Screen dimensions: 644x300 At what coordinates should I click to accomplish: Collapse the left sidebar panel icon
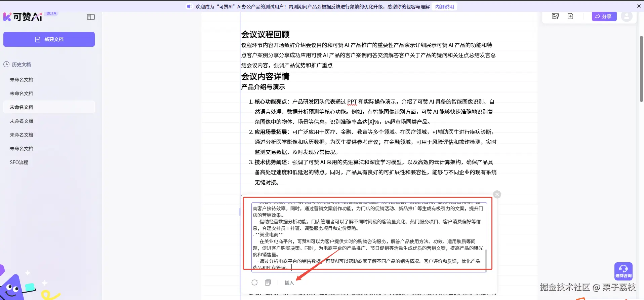(91, 17)
